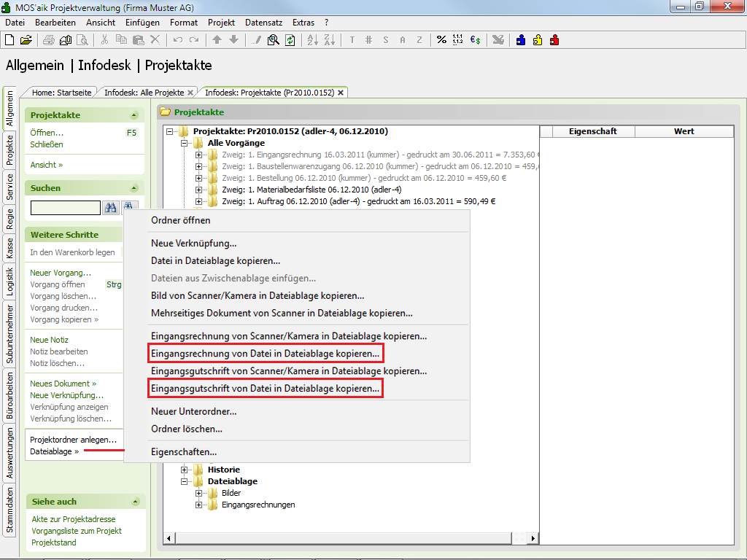Select the Projekte vertical side tab
The height and width of the screenshot is (560, 747).
pos(9,150)
